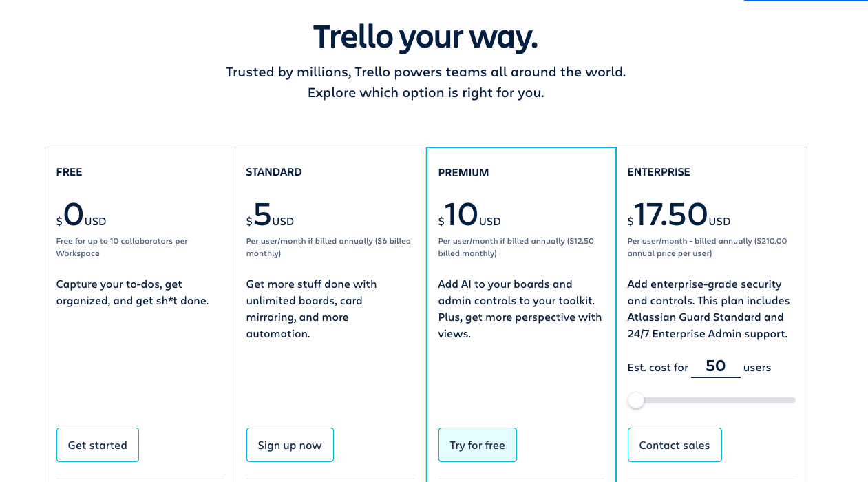Click the $0 USD price label
Screen dimensions: 868x482
point(81,216)
